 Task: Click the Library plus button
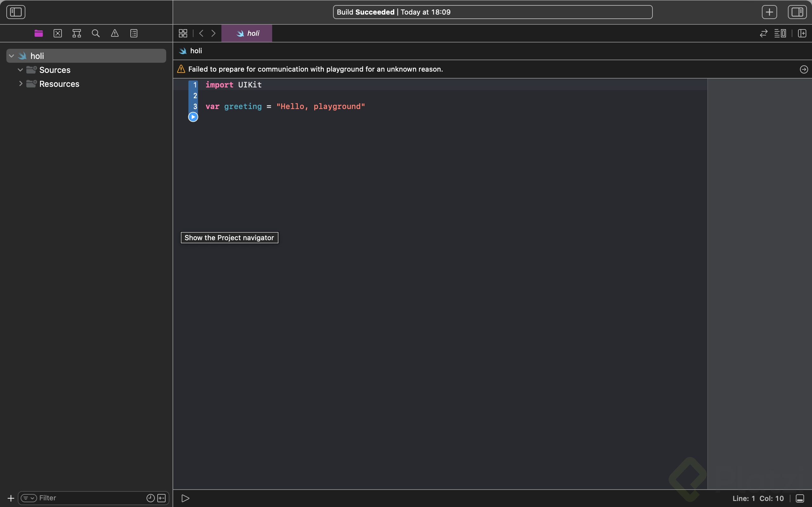[x=769, y=12]
